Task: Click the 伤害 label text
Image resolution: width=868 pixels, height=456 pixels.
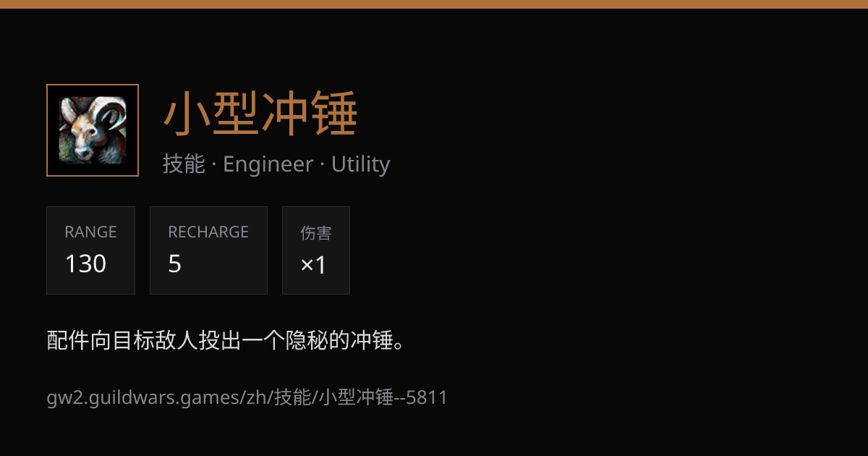Action: pos(316,233)
